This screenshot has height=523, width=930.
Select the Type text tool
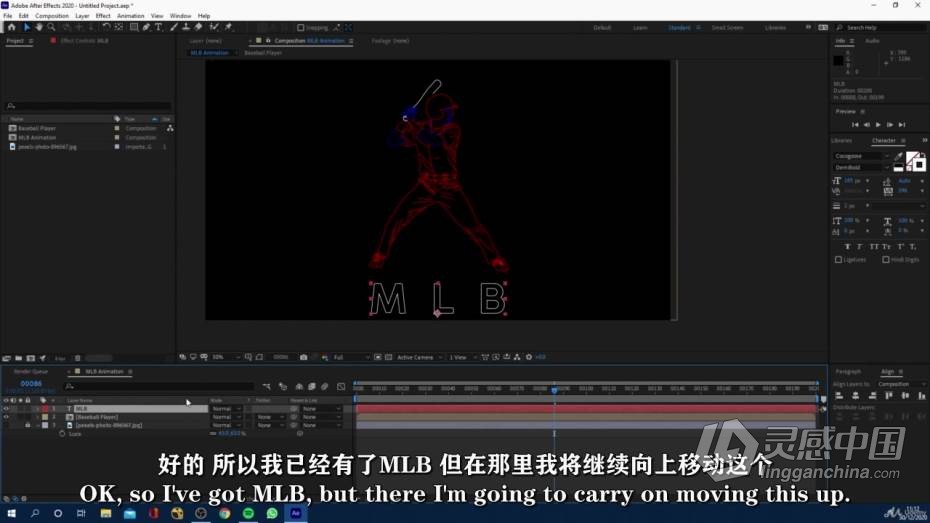[x=158, y=27]
